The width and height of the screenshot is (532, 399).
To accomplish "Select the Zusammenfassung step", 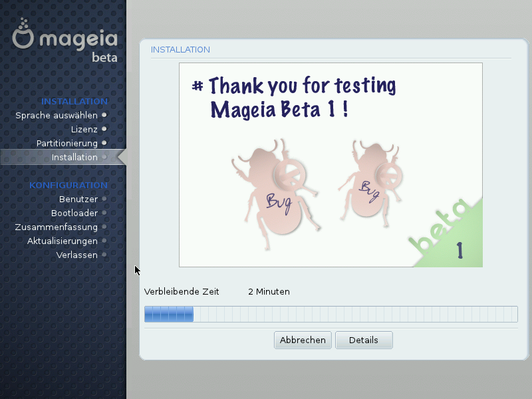I will coord(56,227).
